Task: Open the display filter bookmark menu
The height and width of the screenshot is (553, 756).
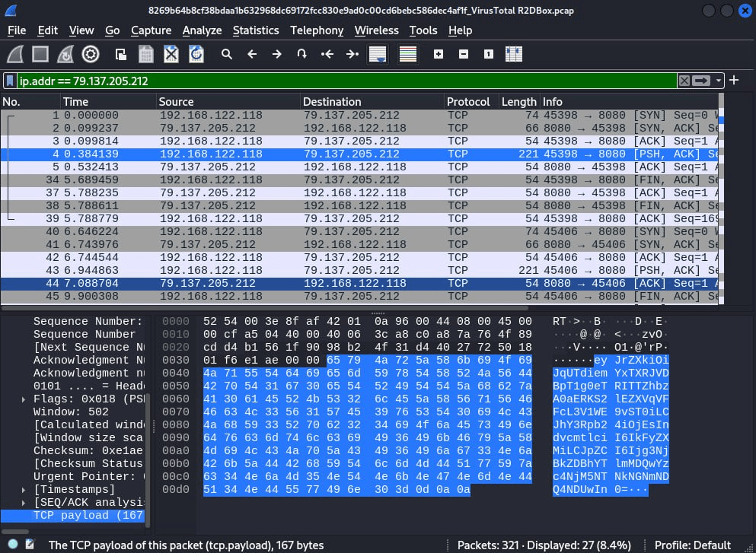Action: point(10,81)
